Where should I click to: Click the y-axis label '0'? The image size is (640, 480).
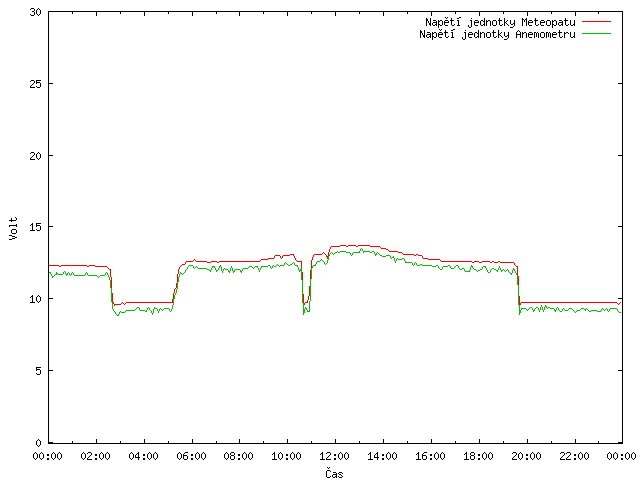click(39, 443)
